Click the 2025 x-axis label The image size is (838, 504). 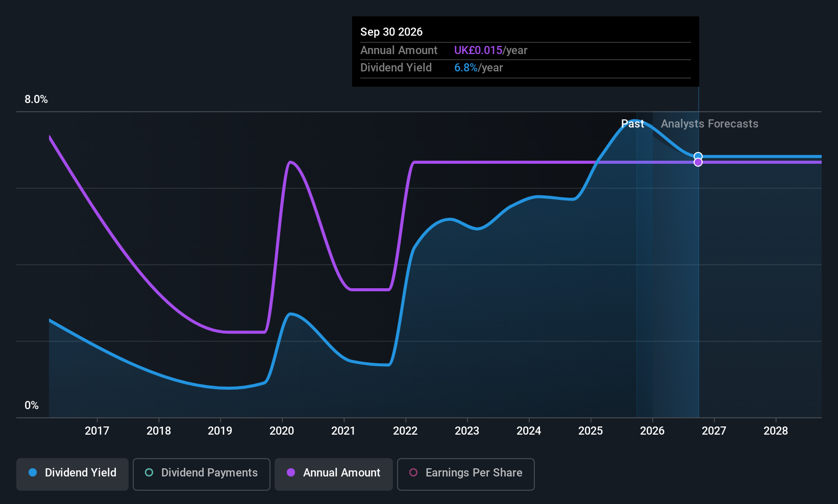[590, 431]
